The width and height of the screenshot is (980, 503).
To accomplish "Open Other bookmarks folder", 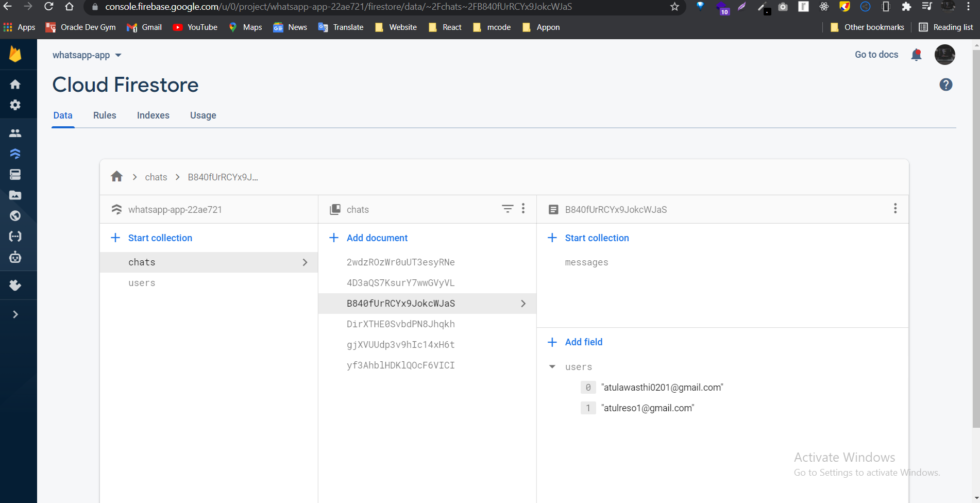I will (868, 27).
